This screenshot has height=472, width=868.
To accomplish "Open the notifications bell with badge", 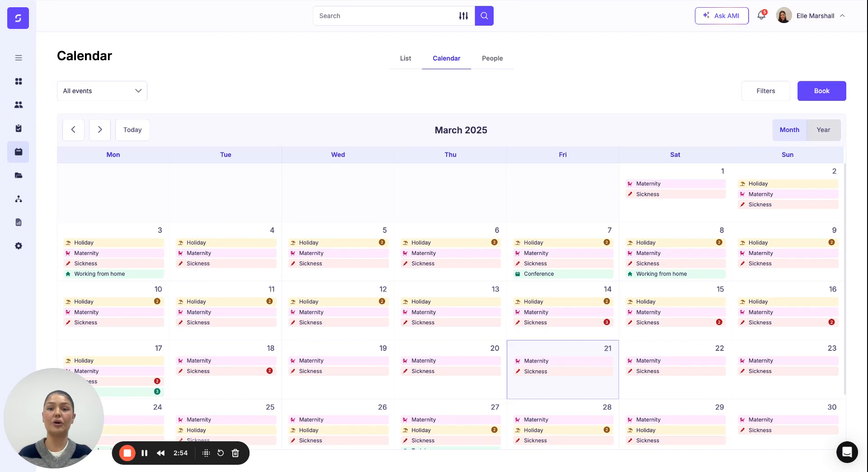I will point(760,15).
